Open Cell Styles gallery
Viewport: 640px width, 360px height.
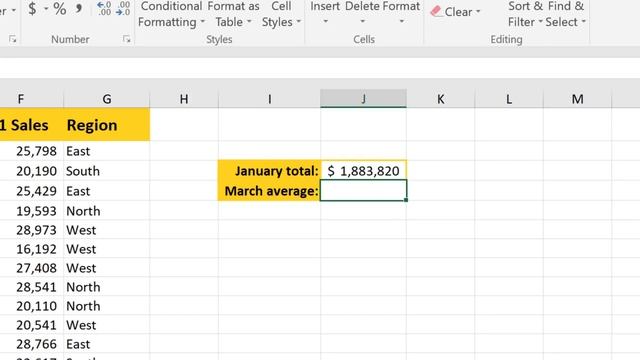pos(281,14)
